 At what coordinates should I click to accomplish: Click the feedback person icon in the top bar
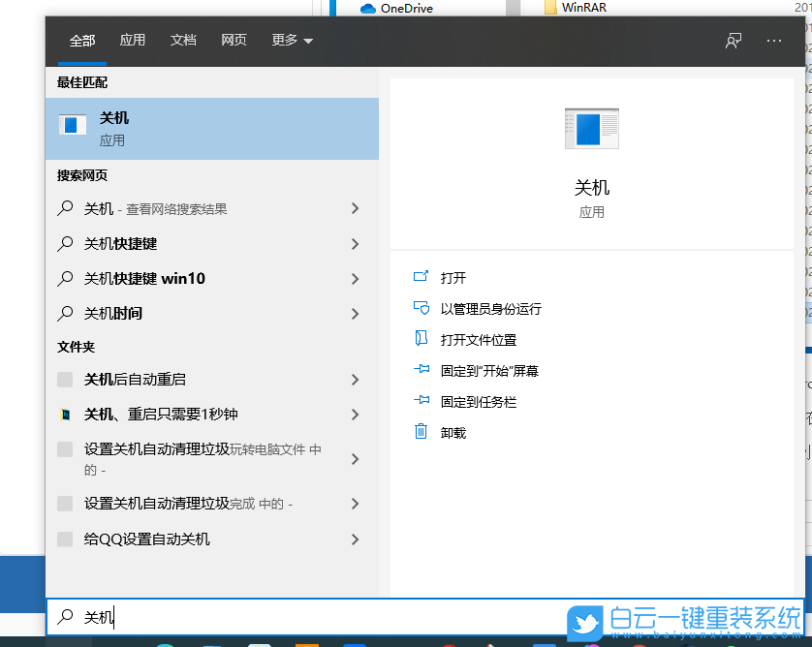[733, 41]
